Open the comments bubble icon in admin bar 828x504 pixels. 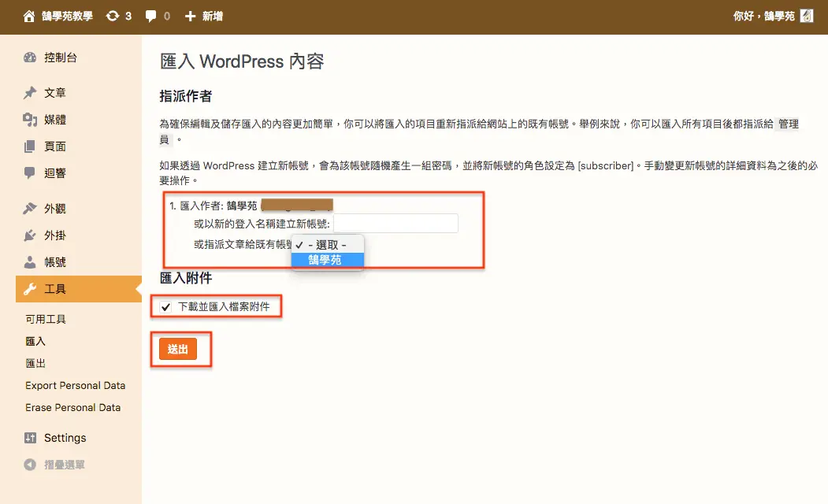click(151, 17)
